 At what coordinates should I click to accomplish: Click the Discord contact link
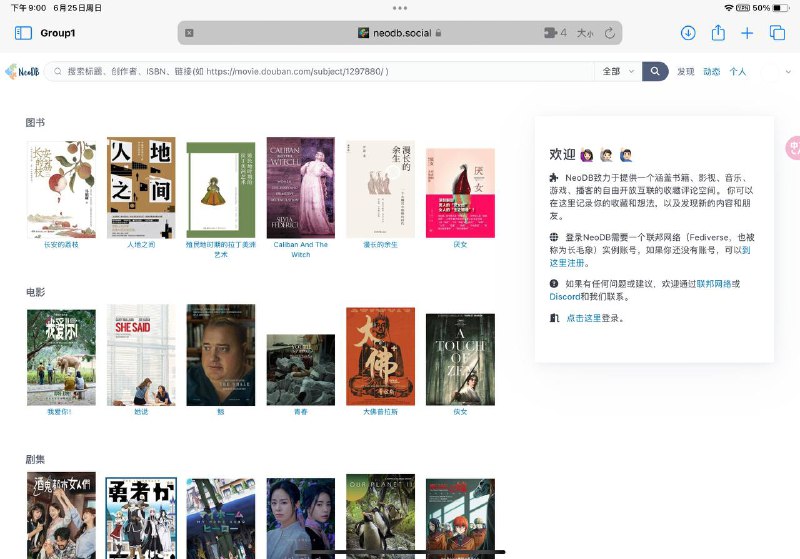564,297
